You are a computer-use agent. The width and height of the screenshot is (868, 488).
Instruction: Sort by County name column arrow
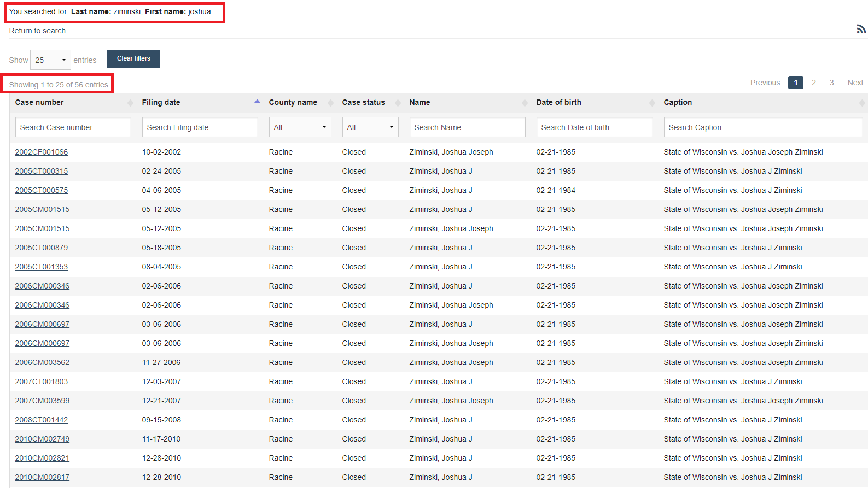330,103
